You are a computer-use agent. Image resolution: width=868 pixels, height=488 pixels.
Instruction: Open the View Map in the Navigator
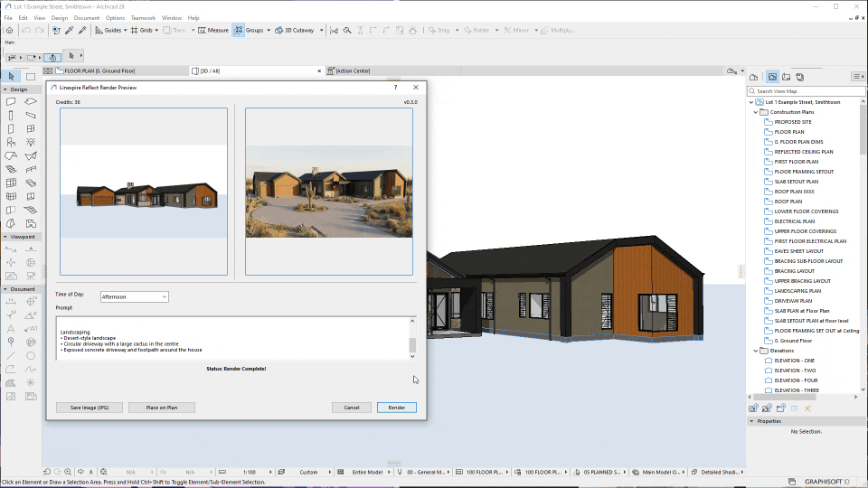click(772, 77)
